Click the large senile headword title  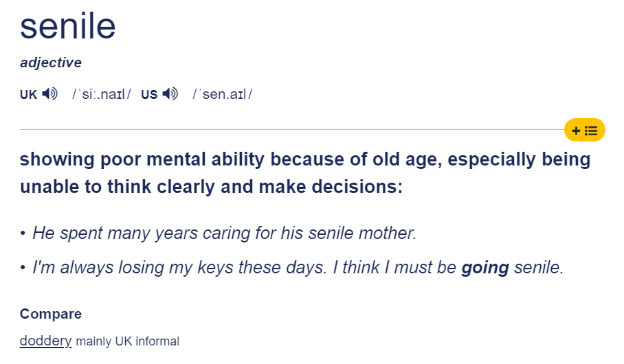pyautogui.click(x=67, y=26)
